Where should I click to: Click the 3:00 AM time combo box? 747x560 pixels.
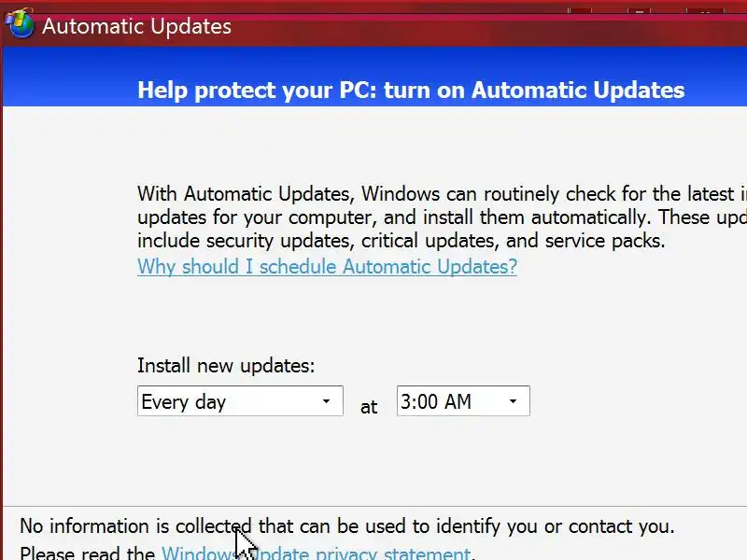point(452,401)
